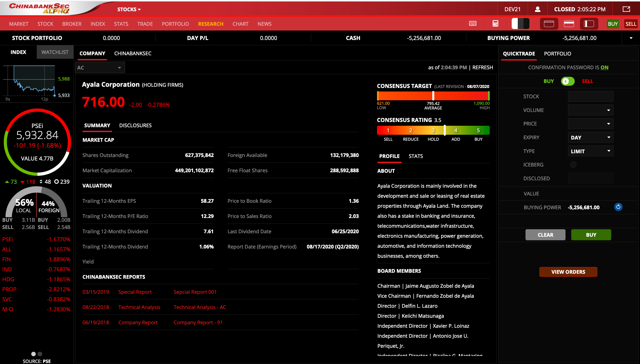Click the CLEAR button

(545, 235)
